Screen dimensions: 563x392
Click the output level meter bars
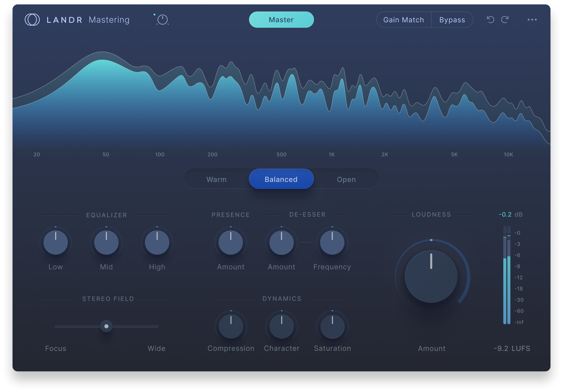[507, 275]
